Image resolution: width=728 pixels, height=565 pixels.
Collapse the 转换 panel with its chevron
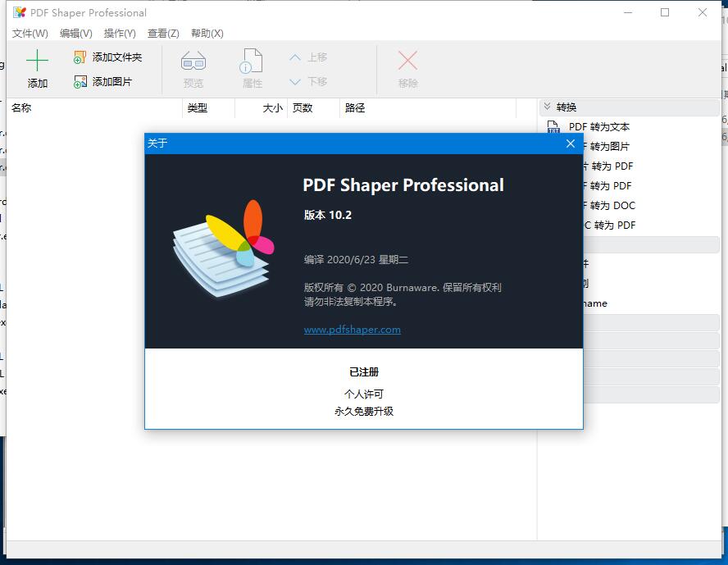(547, 107)
